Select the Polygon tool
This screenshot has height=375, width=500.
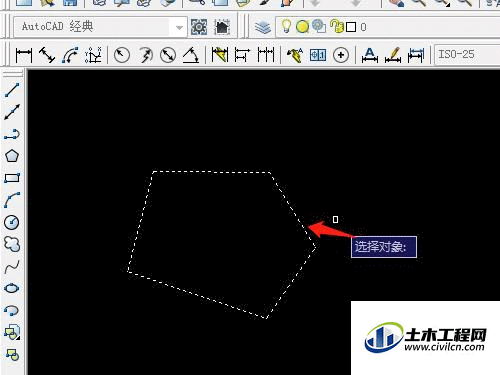tap(12, 156)
